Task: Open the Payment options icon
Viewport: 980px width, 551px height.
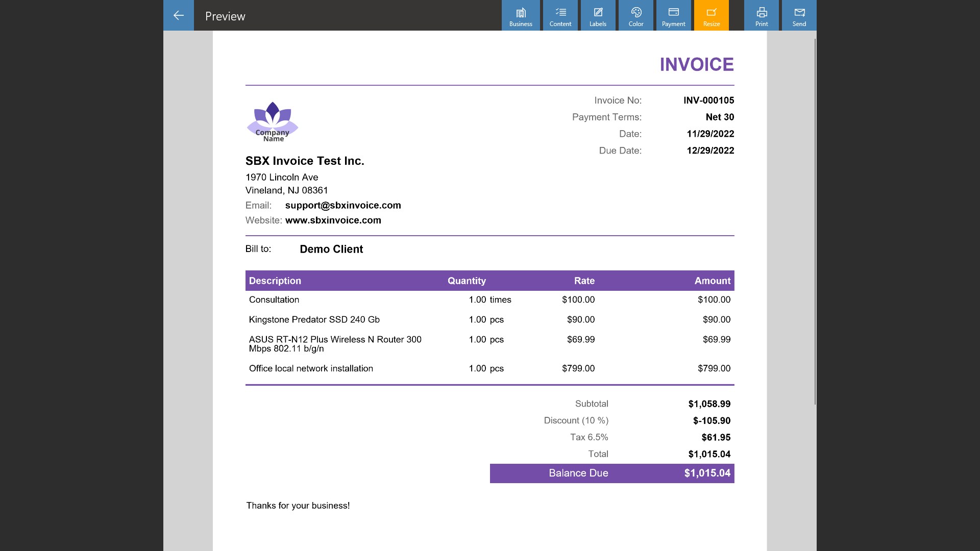Action: coord(673,15)
